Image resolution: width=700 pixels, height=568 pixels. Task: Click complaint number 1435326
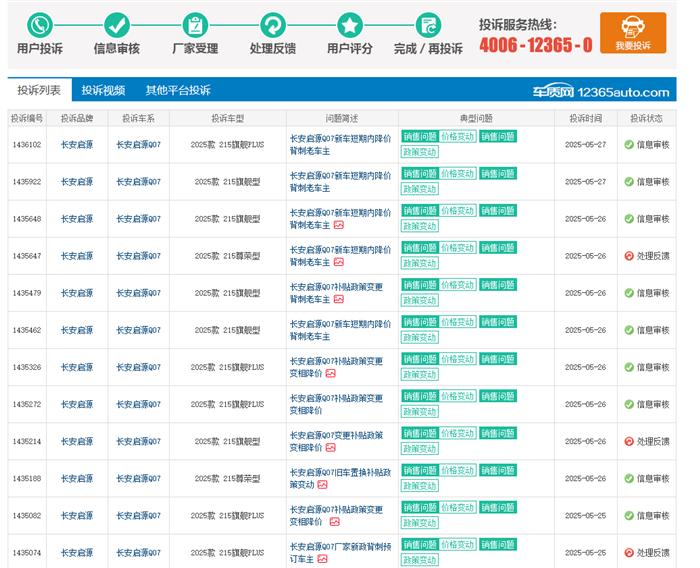click(x=27, y=367)
